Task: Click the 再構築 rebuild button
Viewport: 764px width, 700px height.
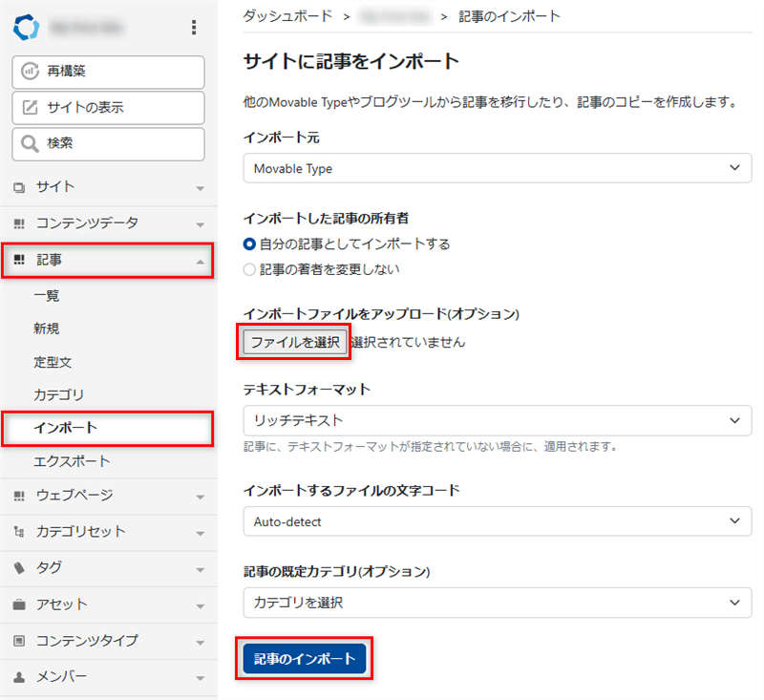Action: 108,72
